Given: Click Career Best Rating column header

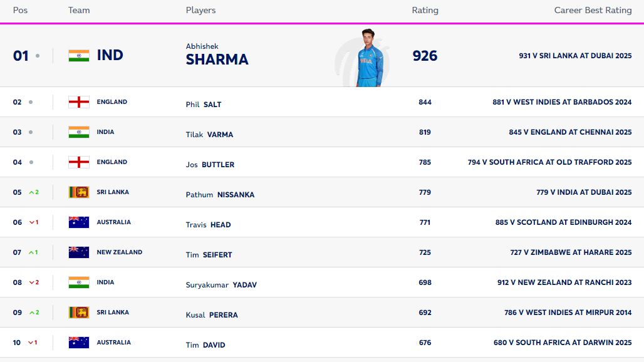Looking at the screenshot, I should click(593, 10).
